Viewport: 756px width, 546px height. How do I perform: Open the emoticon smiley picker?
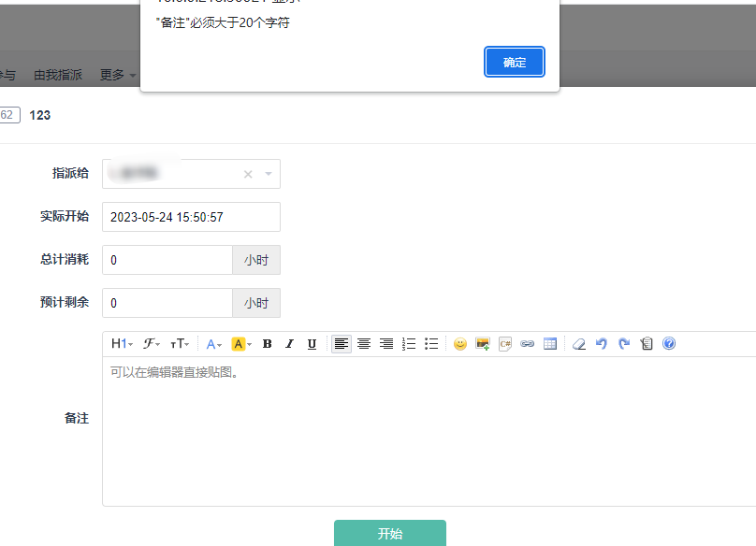point(460,344)
